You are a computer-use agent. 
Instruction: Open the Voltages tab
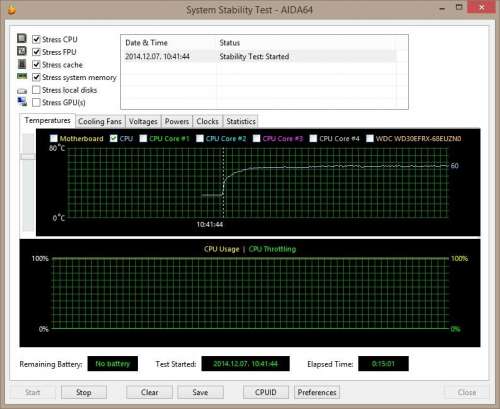143,121
